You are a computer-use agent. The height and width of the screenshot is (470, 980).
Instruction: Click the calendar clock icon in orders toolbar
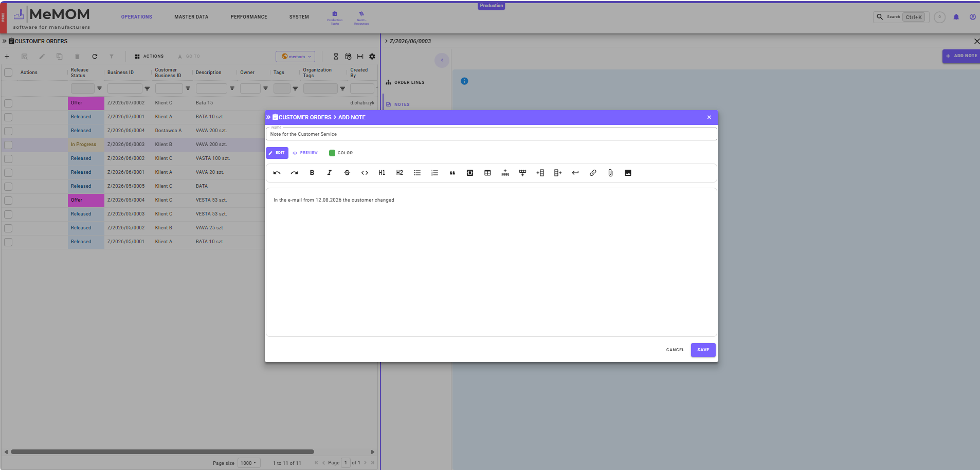348,57
